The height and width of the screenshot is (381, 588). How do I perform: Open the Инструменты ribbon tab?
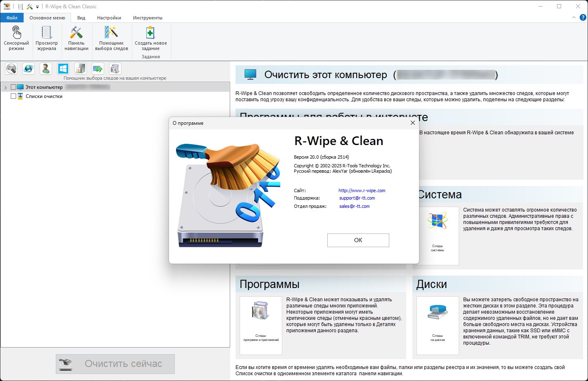(148, 18)
